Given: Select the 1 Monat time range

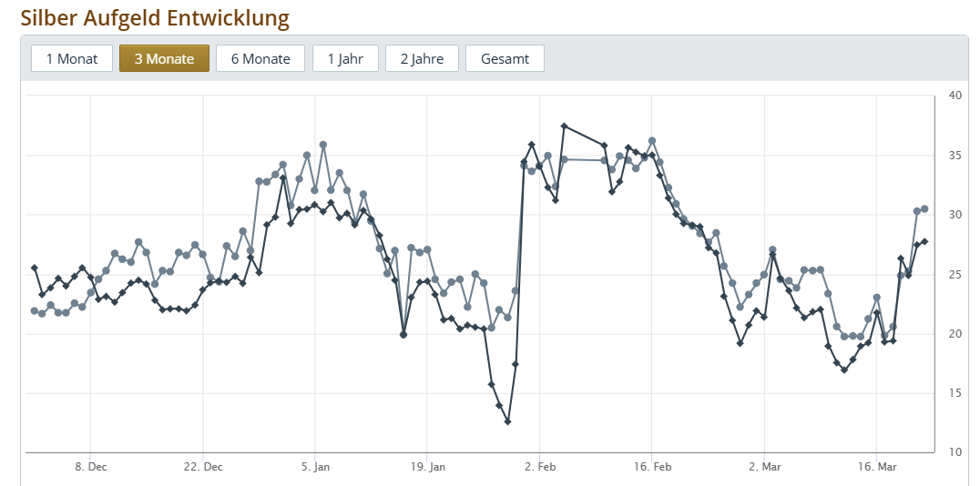Looking at the screenshot, I should tap(72, 58).
